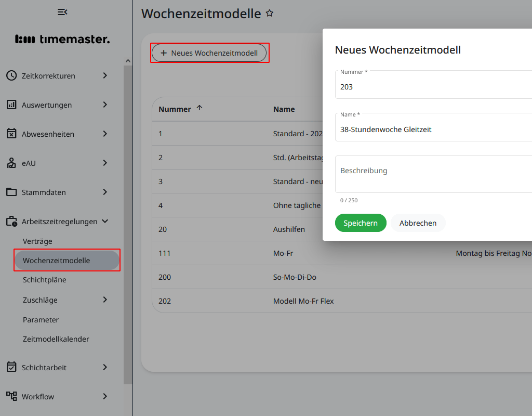
Task: Open the Workflow hierarchy icon
Action: 11,396
